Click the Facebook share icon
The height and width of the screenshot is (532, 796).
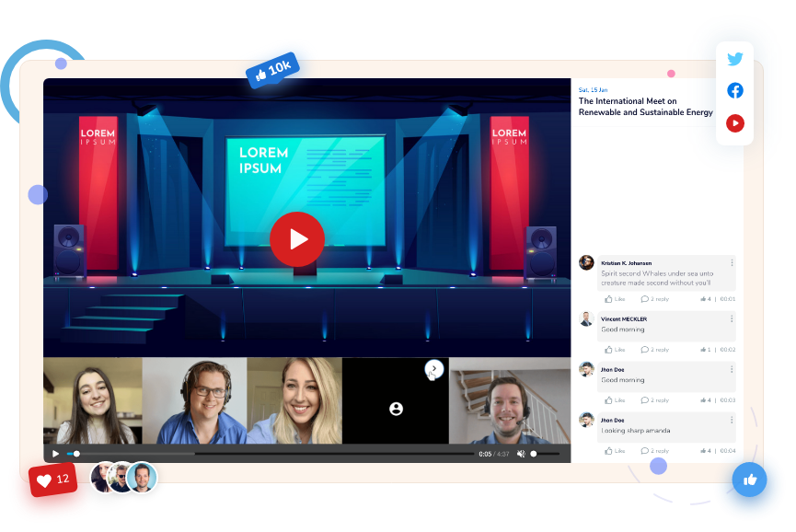point(734,90)
